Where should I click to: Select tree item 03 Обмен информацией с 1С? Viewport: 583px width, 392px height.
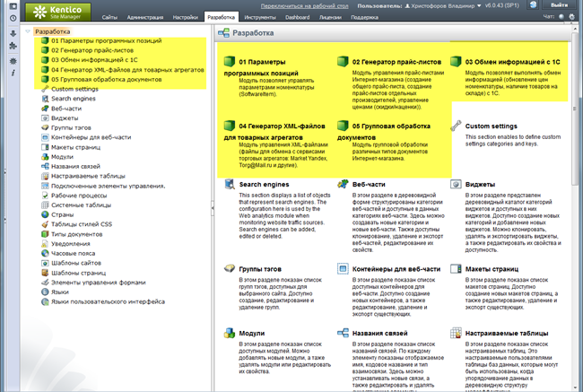[x=94, y=60]
